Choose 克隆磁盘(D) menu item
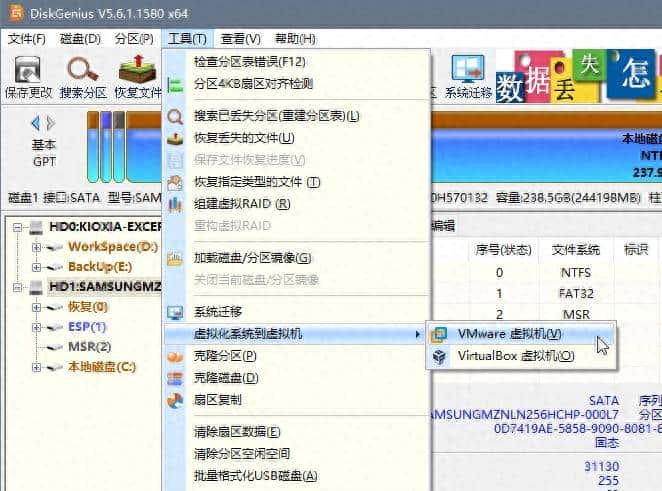Screen dimensions: 662x491 click(296, 378)
